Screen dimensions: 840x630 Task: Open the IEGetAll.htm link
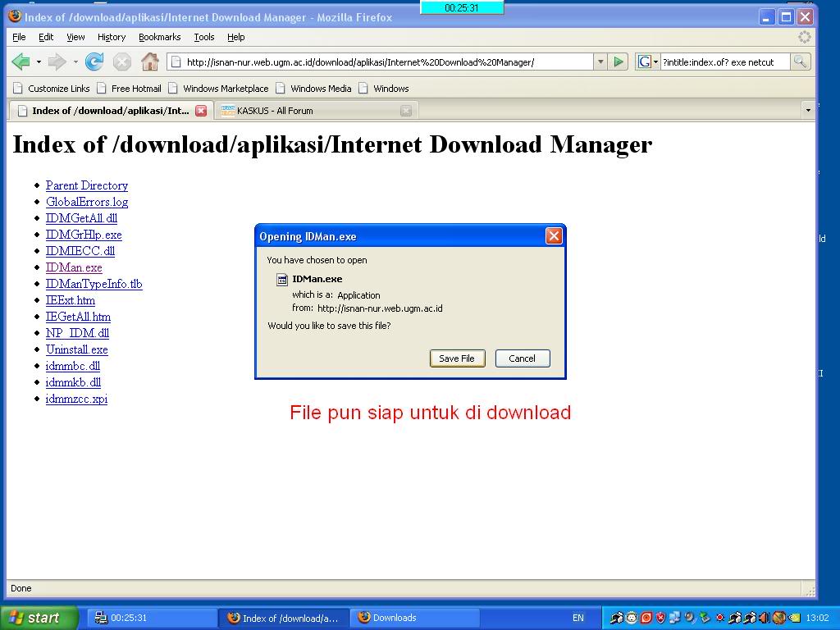pos(78,317)
